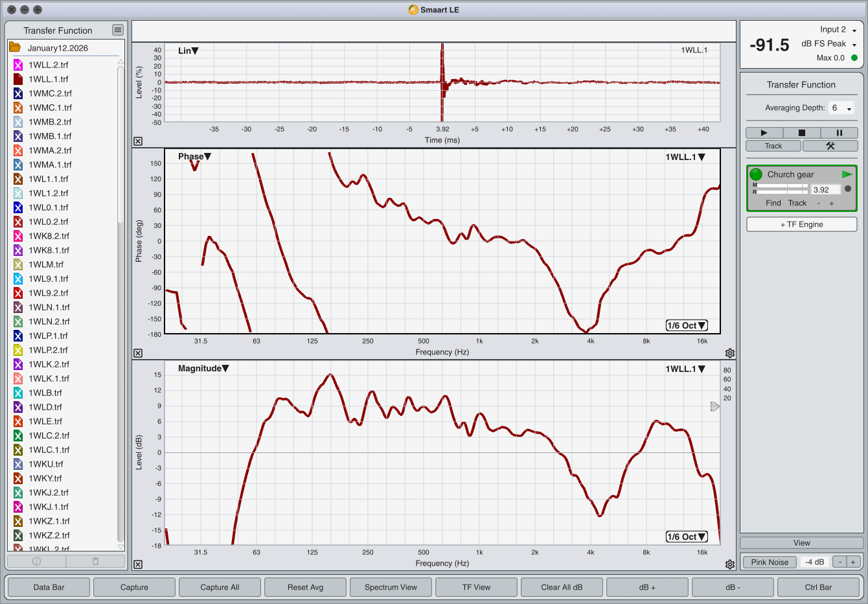
Task: Close the impulse response Lin plot pane
Action: pyautogui.click(x=138, y=141)
